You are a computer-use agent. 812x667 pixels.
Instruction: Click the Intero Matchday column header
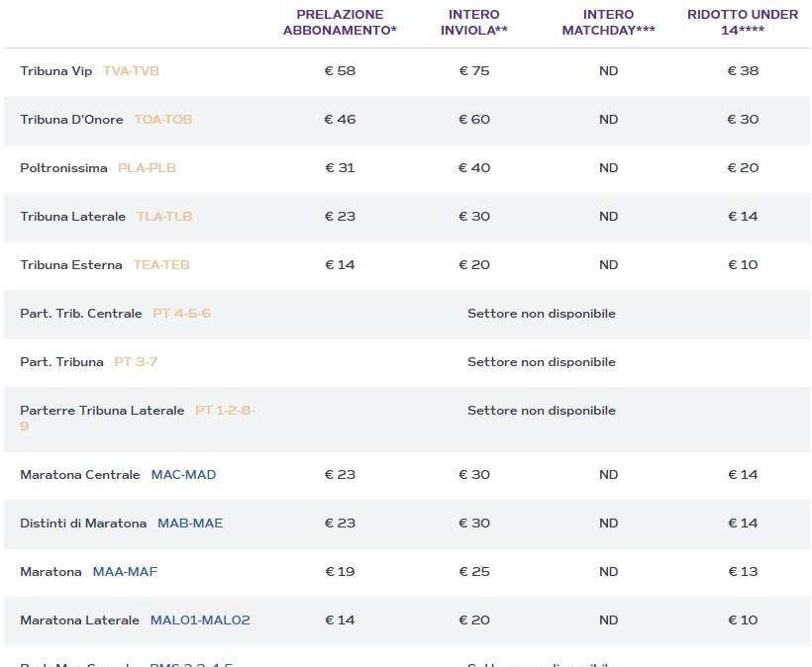pos(608,22)
